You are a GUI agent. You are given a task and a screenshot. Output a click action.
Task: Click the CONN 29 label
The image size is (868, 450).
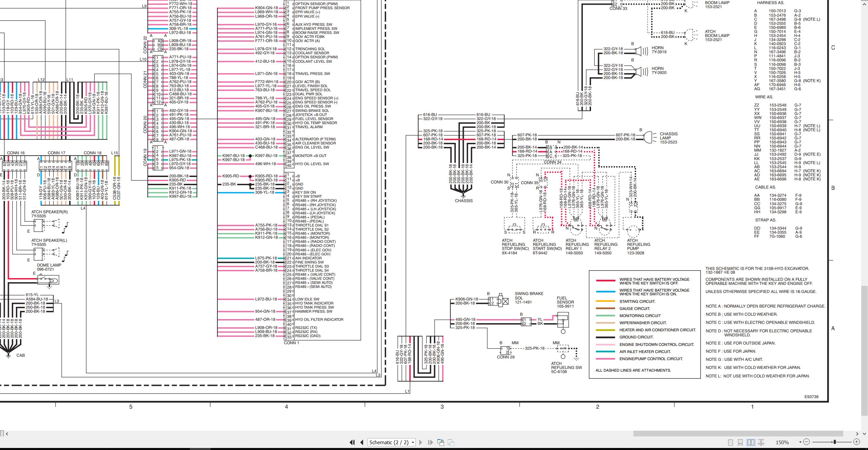(x=506, y=357)
